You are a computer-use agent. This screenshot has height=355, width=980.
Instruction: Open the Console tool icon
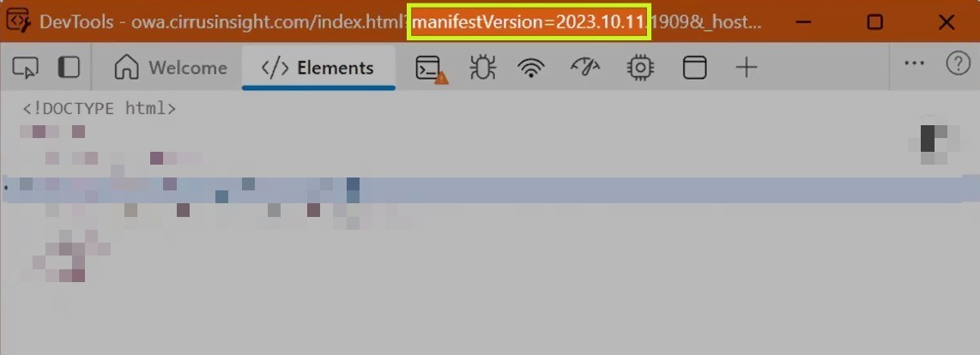[431, 68]
